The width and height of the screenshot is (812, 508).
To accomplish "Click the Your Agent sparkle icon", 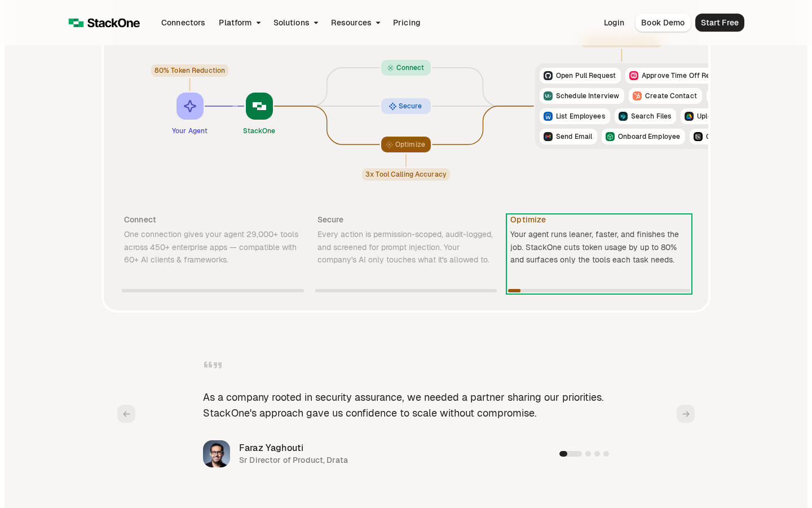I will (190, 106).
